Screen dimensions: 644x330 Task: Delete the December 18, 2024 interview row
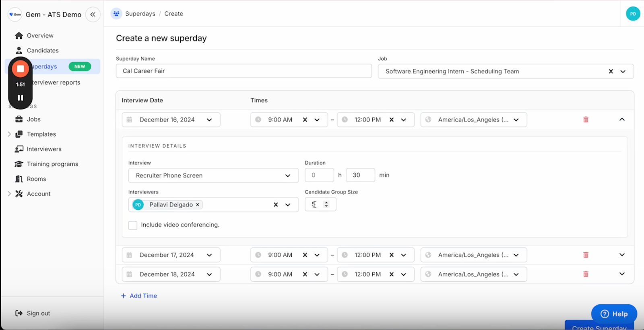(x=586, y=274)
